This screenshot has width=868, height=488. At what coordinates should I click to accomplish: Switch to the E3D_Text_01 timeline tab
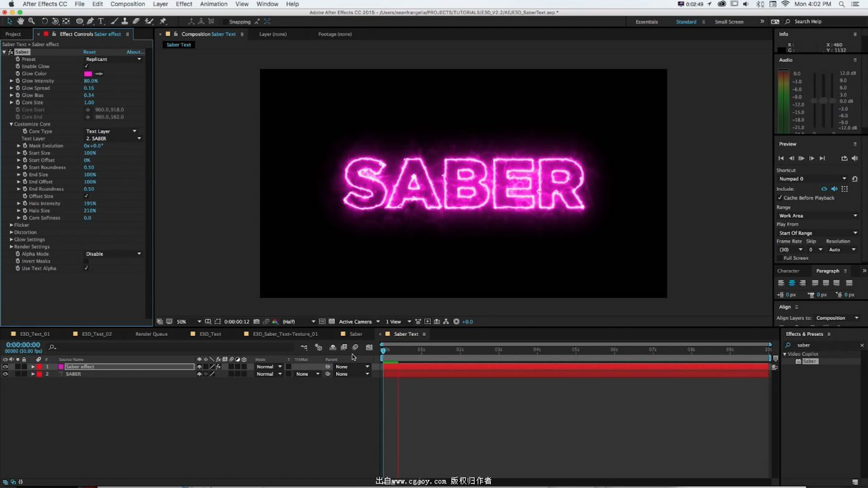point(35,334)
